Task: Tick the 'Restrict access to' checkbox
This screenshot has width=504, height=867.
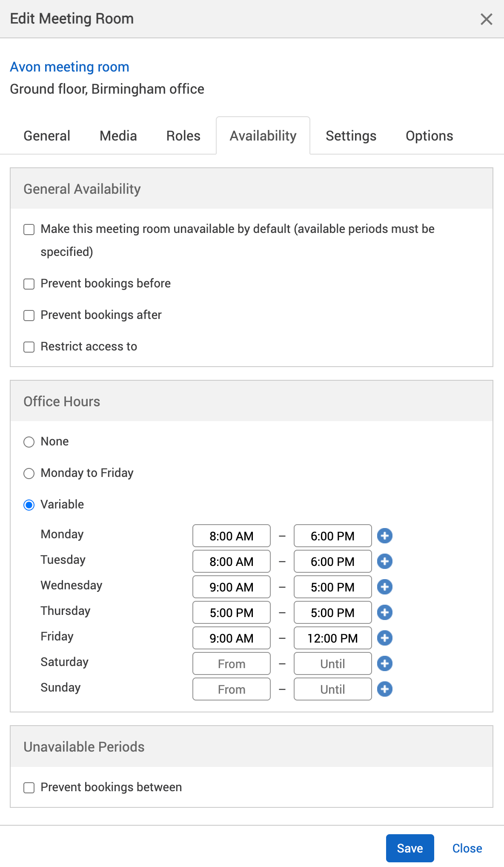Action: [29, 347]
